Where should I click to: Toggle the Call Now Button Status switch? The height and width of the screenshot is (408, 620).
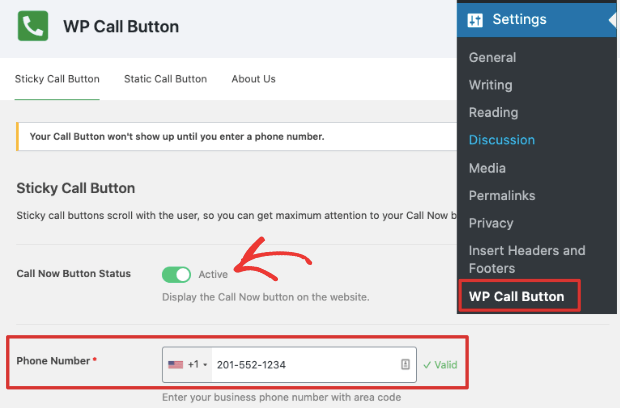pos(176,274)
